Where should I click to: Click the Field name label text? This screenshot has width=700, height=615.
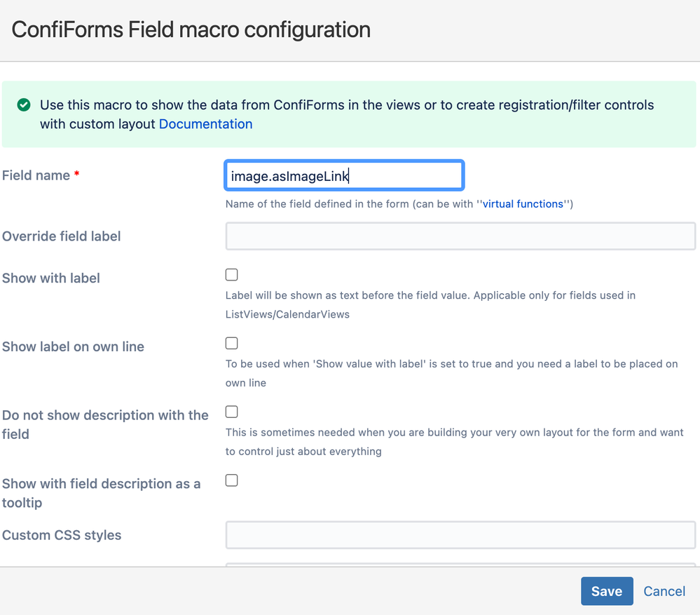(36, 175)
